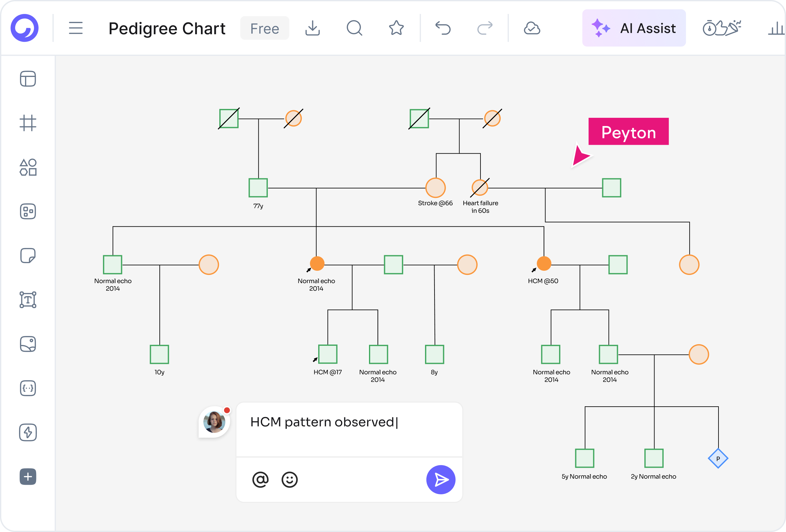Open the emoji picker in comment
Screen dimensions: 786x532
coord(289,479)
